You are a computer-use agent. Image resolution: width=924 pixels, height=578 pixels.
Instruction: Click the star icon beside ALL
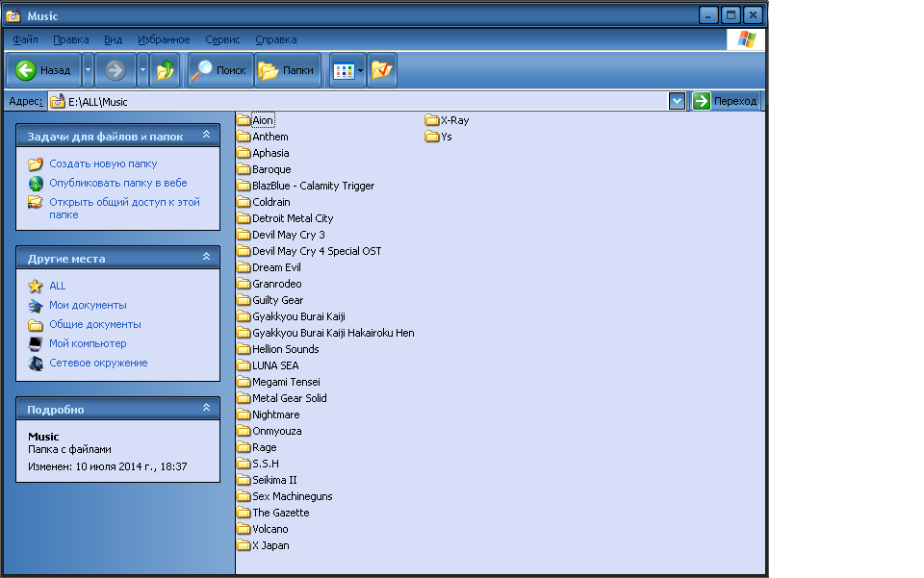[x=36, y=286]
